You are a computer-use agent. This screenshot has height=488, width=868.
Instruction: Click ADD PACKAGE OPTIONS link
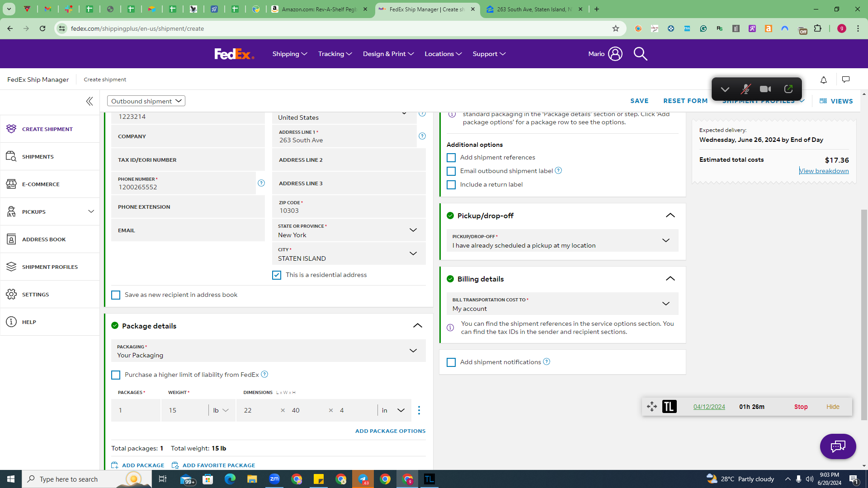390,431
